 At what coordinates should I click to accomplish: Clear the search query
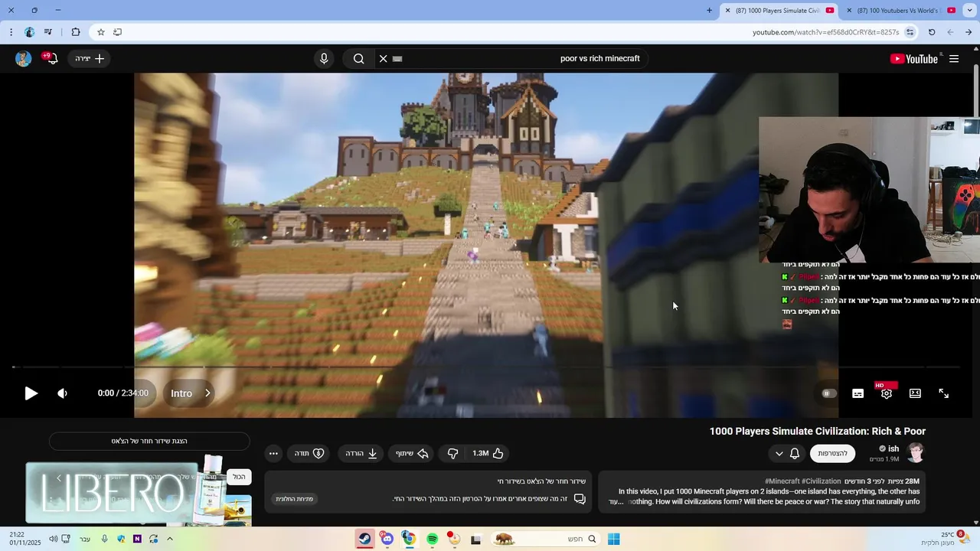pyautogui.click(x=384, y=59)
